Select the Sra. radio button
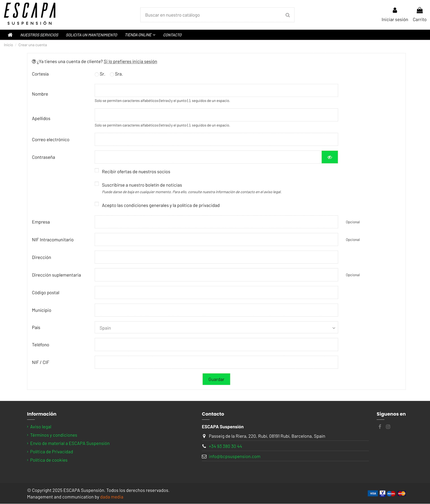The width and height of the screenshot is (430, 504). click(x=112, y=75)
